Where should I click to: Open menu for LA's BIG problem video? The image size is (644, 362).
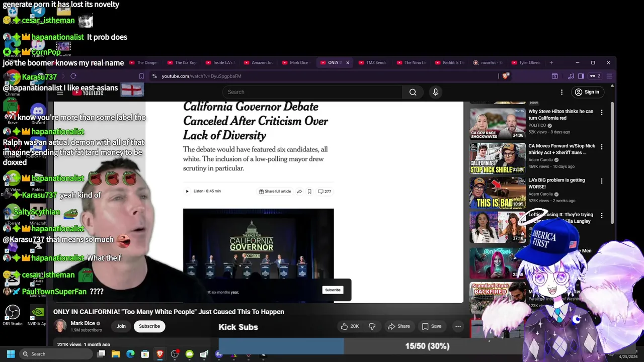click(x=601, y=181)
